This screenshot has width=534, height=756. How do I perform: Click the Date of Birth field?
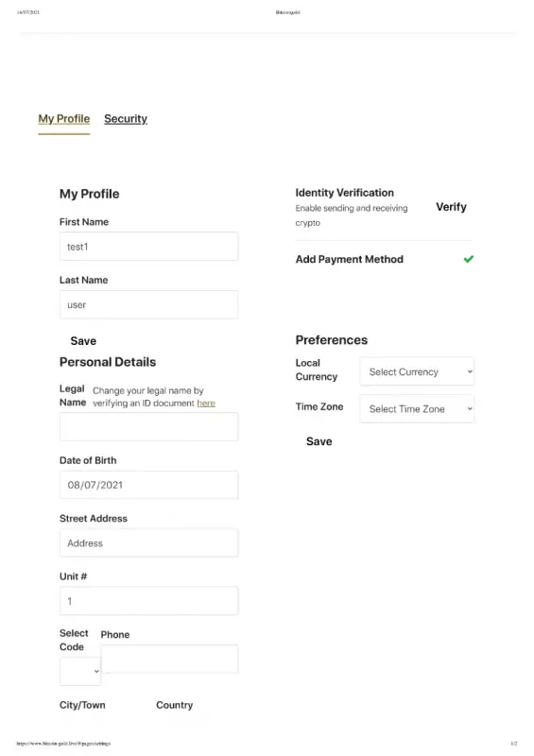tap(148, 485)
